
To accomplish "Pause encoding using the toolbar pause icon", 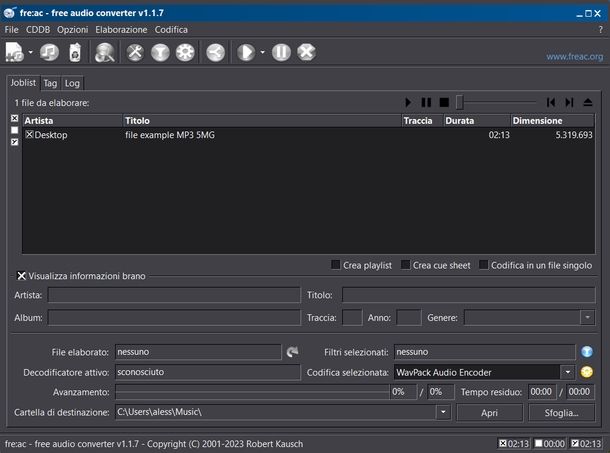I will point(281,52).
